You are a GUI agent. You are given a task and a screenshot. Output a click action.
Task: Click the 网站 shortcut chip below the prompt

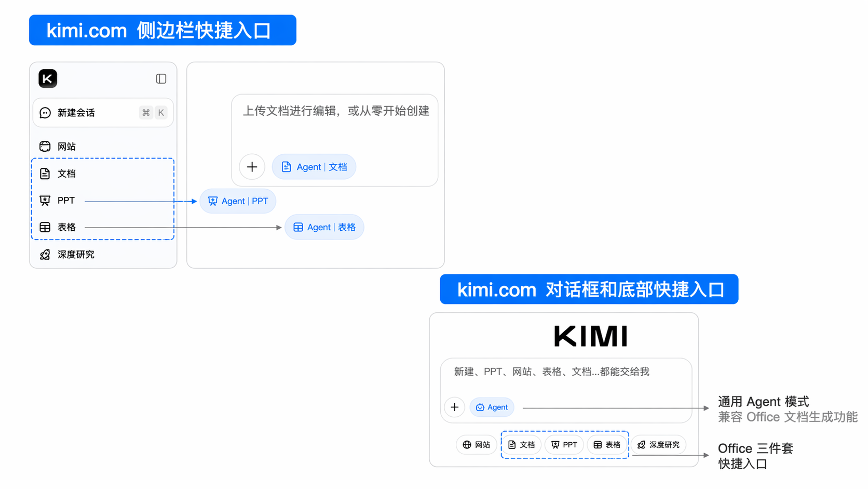477,445
